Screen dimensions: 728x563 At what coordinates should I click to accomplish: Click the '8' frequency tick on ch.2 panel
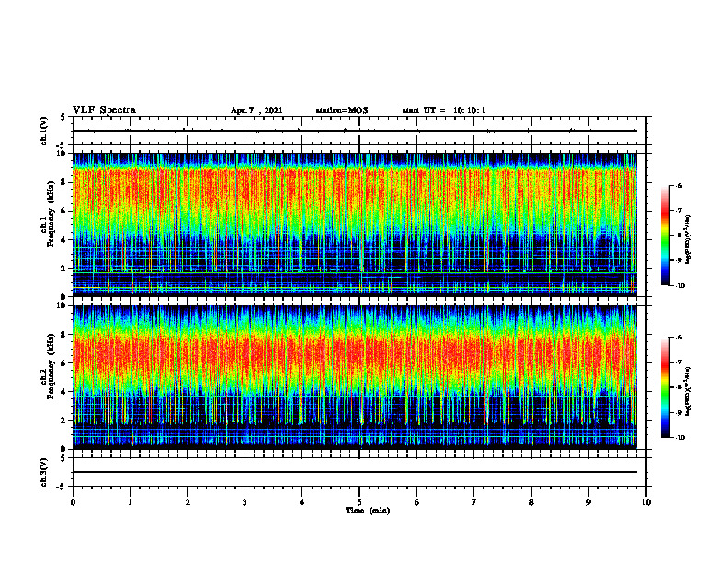64,335
